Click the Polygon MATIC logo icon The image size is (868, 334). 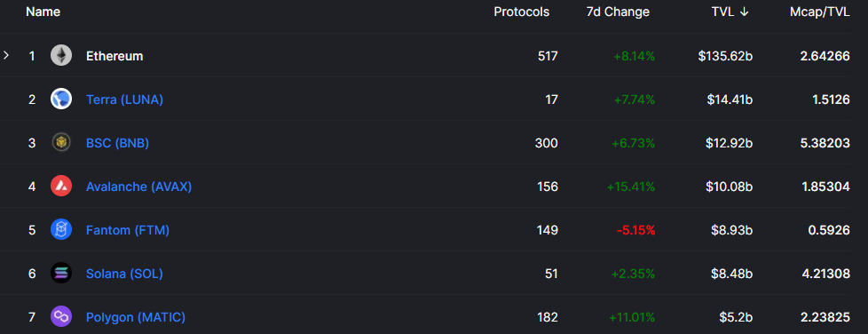(61, 317)
